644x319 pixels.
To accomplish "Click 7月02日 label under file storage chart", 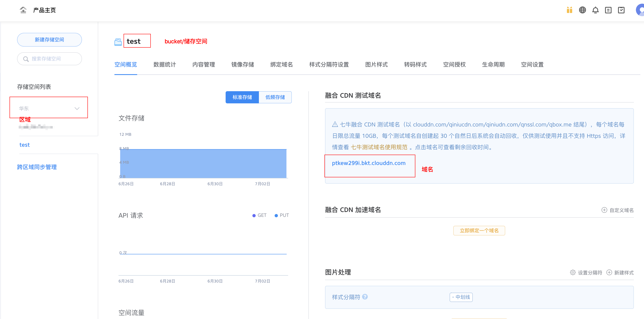I will pyautogui.click(x=263, y=184).
